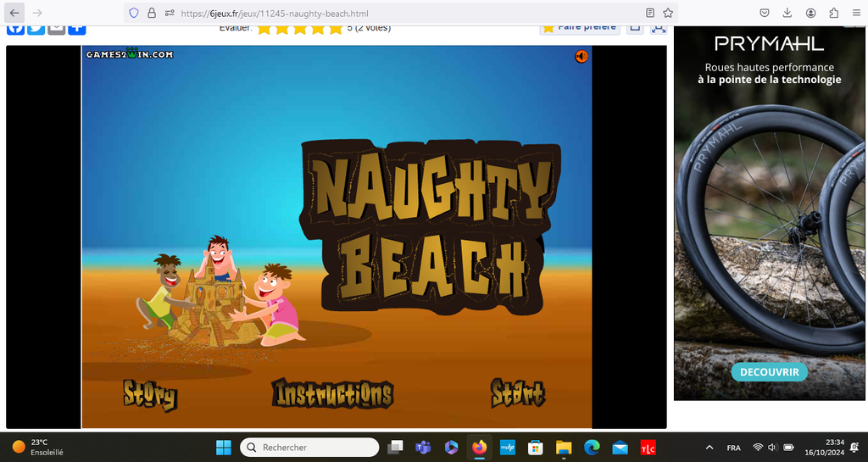Open File Explorer from taskbar
868x462 pixels.
click(564, 447)
